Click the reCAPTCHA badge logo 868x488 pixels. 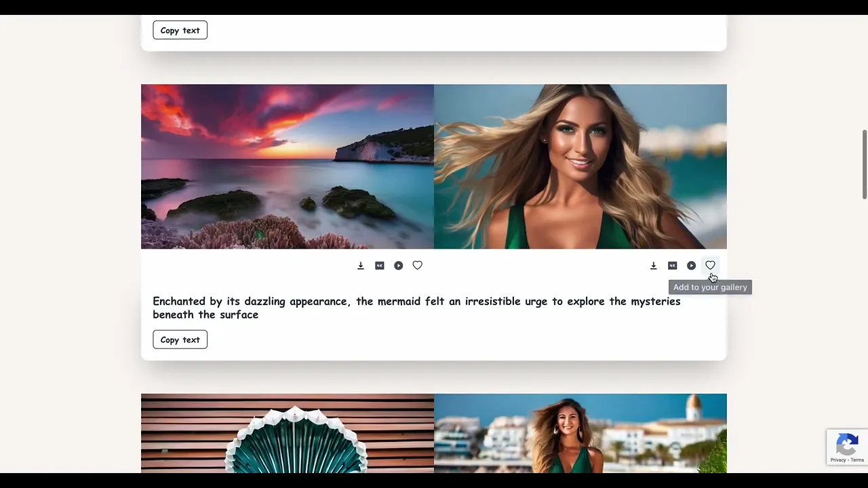click(x=847, y=444)
